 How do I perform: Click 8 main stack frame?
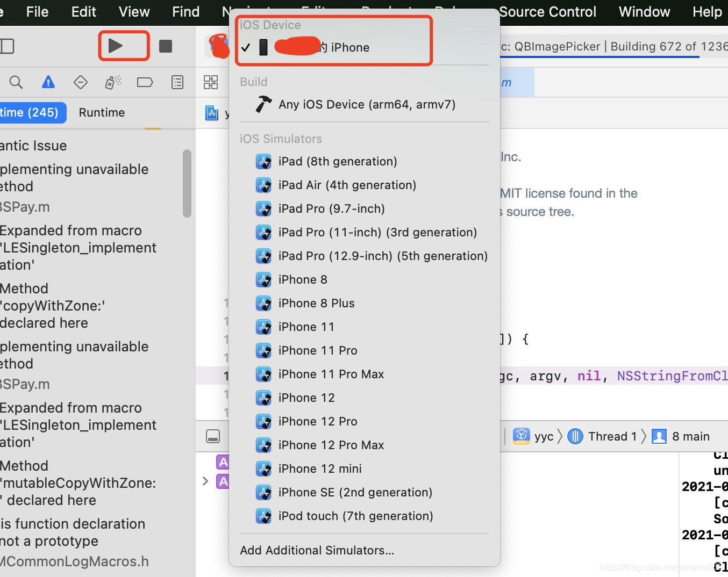pos(681,436)
